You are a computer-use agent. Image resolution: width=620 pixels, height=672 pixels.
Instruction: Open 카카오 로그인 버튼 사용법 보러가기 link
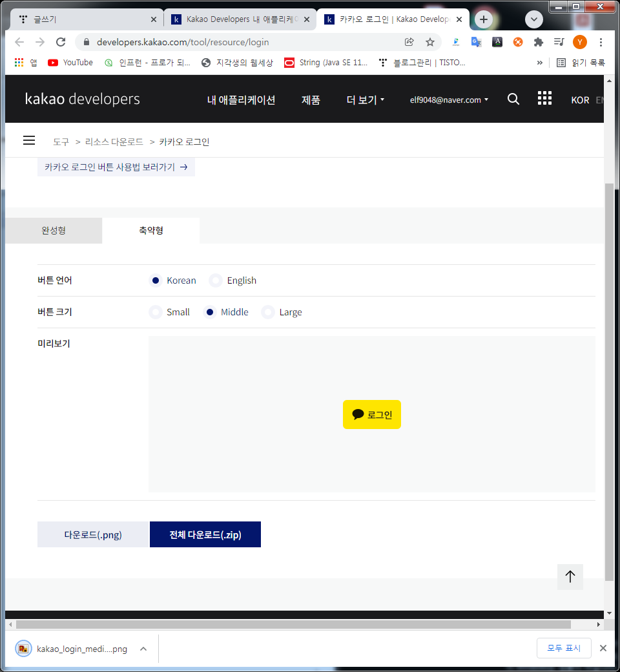point(116,167)
